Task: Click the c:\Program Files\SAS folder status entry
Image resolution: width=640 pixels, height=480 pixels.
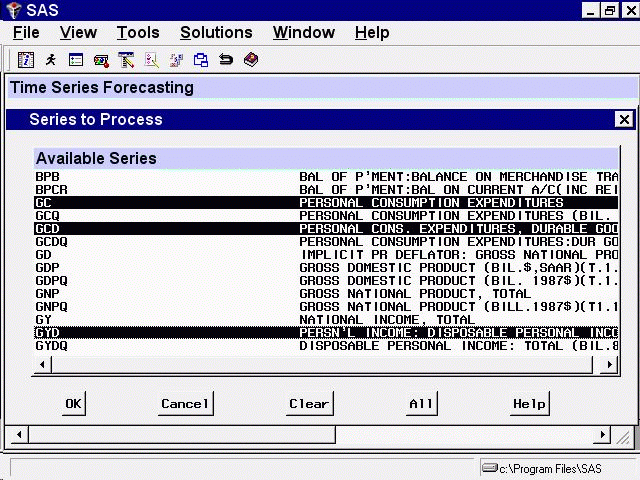Action: [543, 469]
